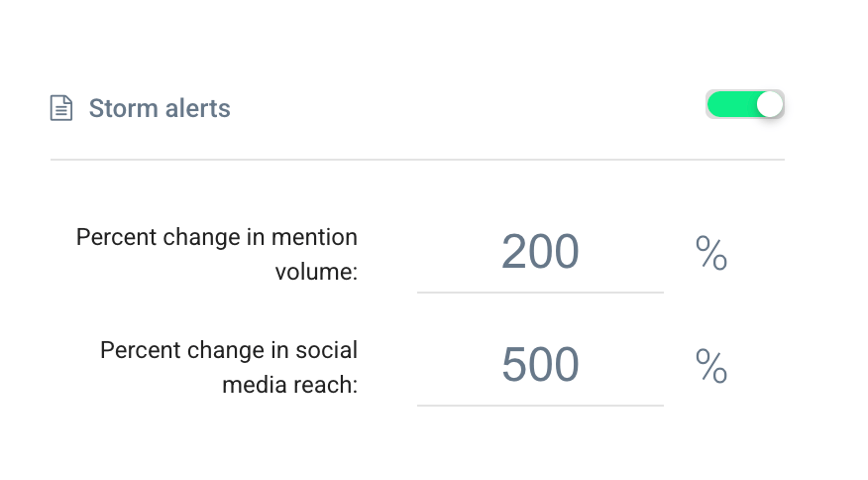The image size is (868, 480).
Task: Click the green track of Storm alerts switch
Action: coord(732,104)
